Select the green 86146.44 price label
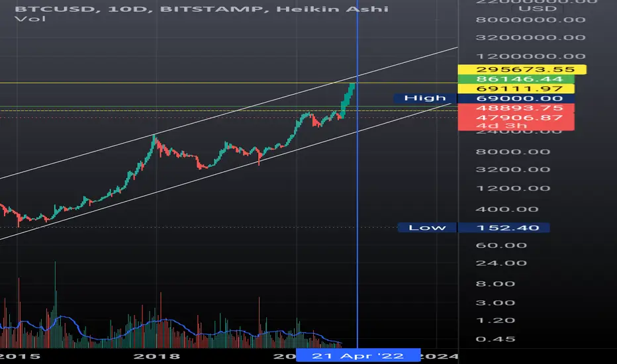 (516, 79)
